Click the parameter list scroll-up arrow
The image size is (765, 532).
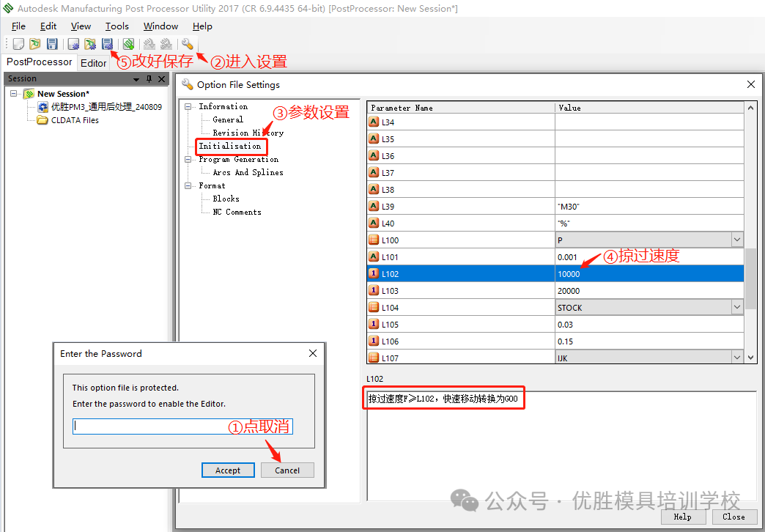(x=750, y=108)
